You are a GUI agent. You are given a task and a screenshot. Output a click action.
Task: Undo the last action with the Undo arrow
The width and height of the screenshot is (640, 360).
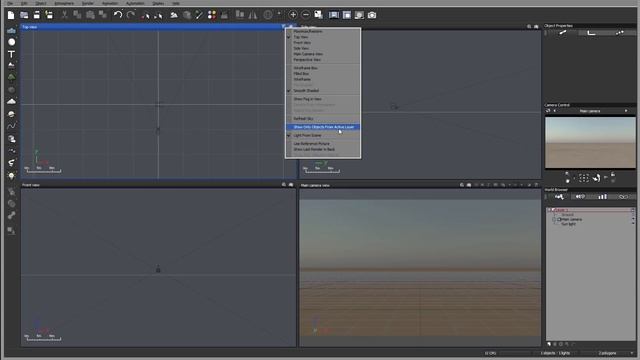(x=118, y=15)
